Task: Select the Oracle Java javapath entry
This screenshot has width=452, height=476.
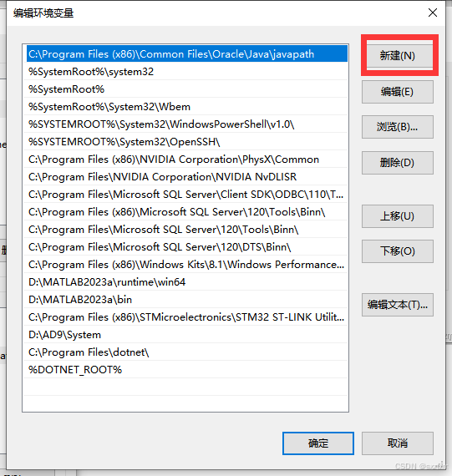Action: 187,54
